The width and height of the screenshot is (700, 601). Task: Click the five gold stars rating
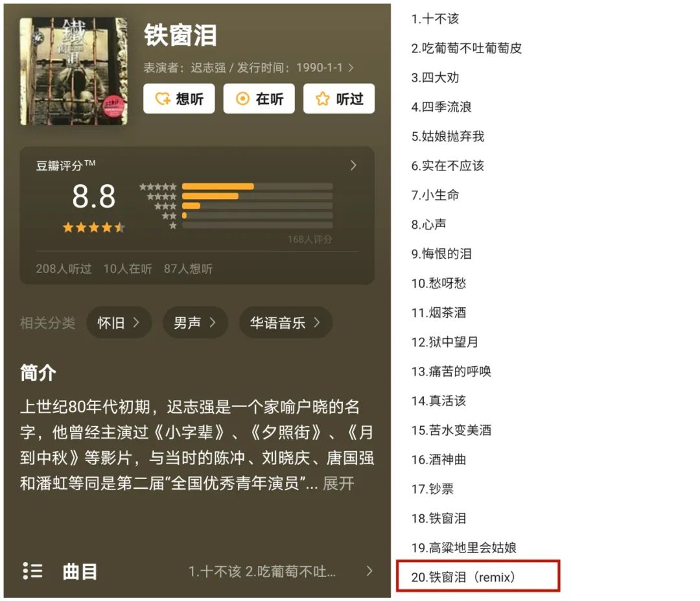click(x=94, y=228)
